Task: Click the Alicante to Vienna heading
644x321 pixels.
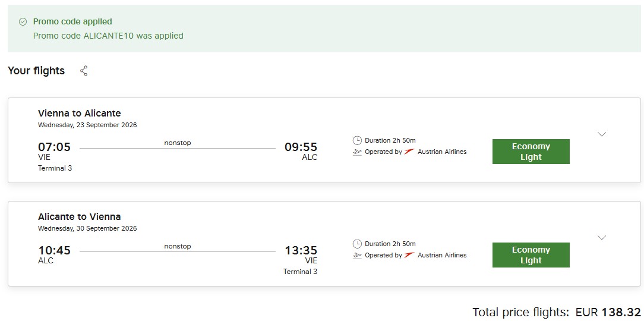Action: 79,216
